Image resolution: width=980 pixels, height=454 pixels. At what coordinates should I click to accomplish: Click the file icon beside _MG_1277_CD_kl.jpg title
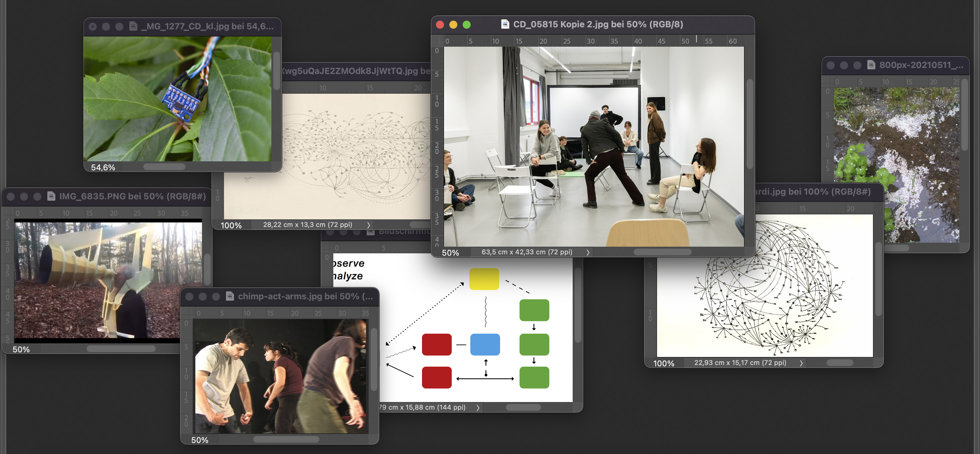coord(133,26)
